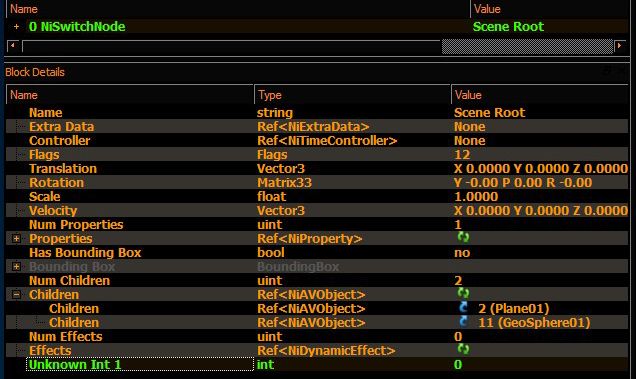Select Has Bounding Box value no

tap(462, 252)
